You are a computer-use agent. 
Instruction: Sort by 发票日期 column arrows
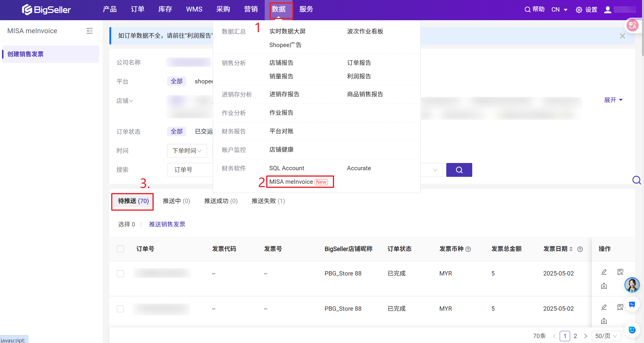point(571,249)
